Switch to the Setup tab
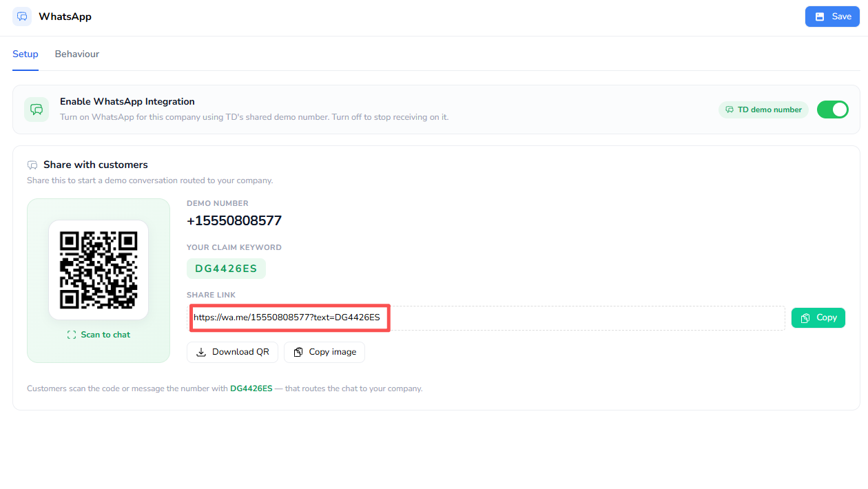Screen dimensions: 868x489 (x=25, y=54)
